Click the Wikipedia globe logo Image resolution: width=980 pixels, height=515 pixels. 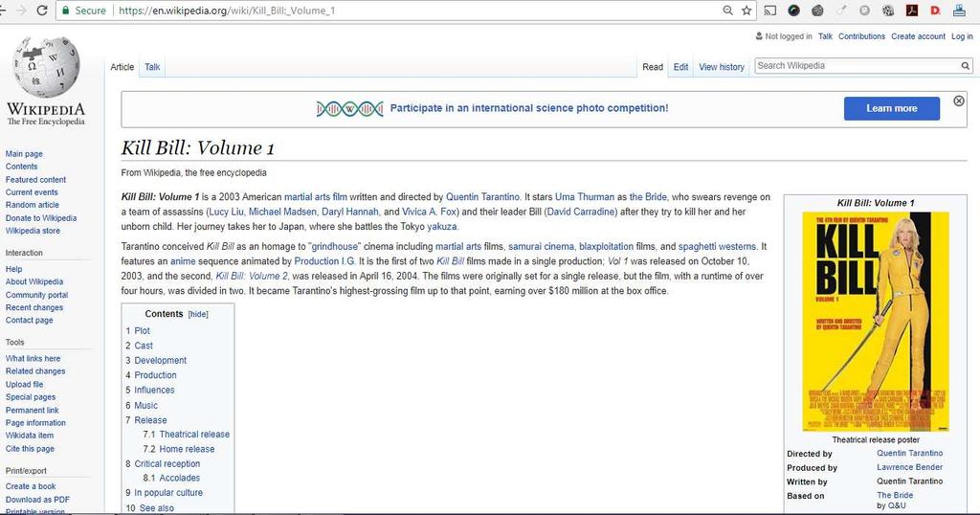pyautogui.click(x=46, y=67)
